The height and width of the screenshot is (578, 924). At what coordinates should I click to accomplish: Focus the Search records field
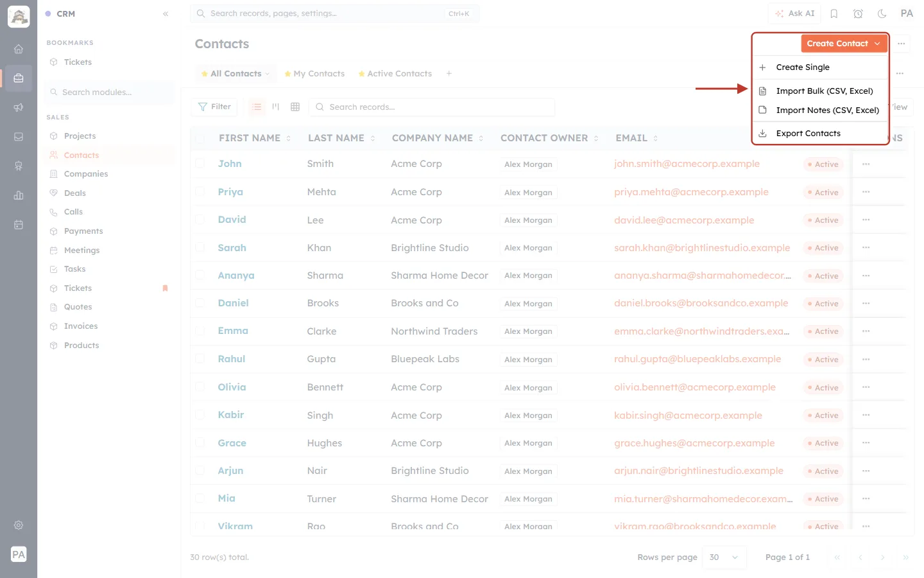[x=432, y=107]
